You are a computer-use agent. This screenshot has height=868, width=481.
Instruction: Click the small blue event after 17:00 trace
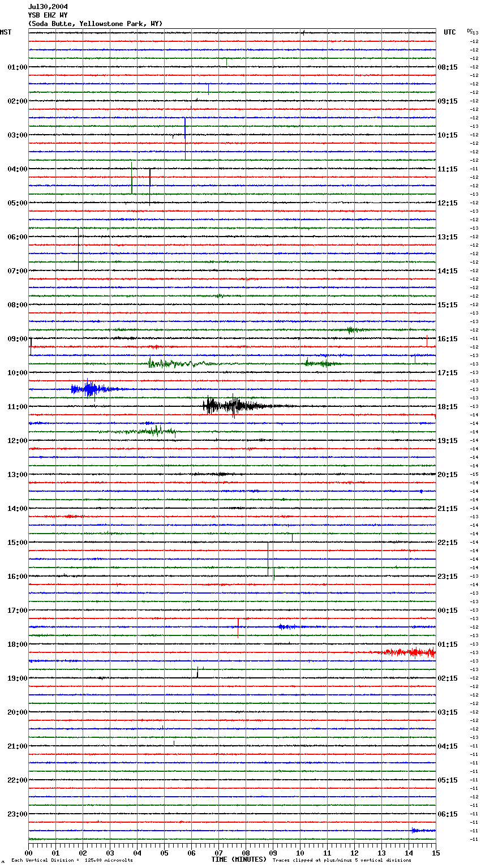(287, 626)
